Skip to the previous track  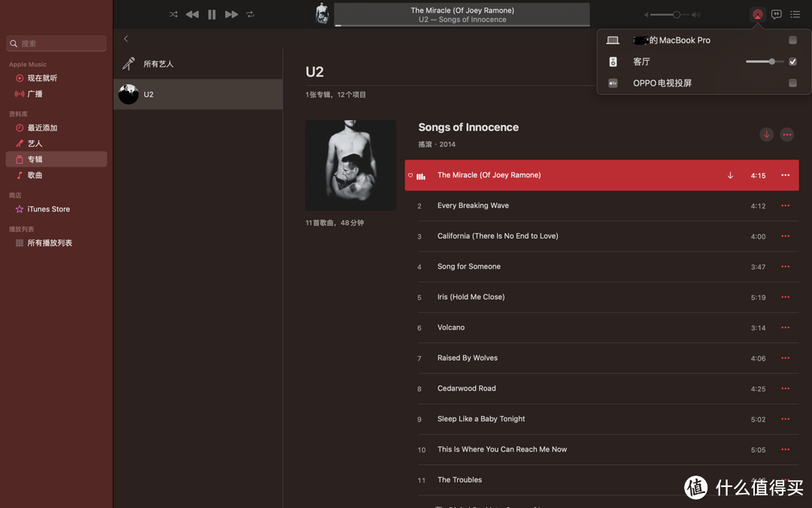pyautogui.click(x=192, y=14)
